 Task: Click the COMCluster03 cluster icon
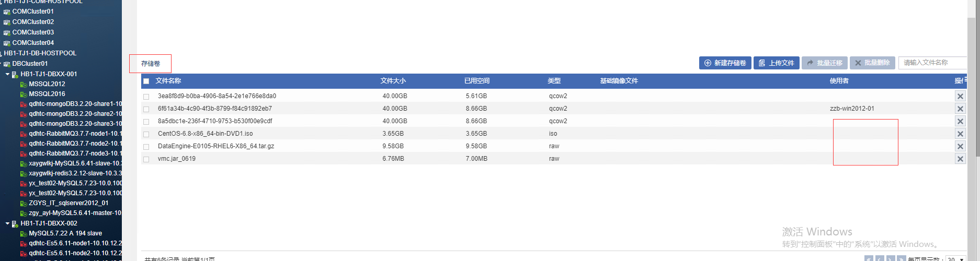tap(7, 32)
